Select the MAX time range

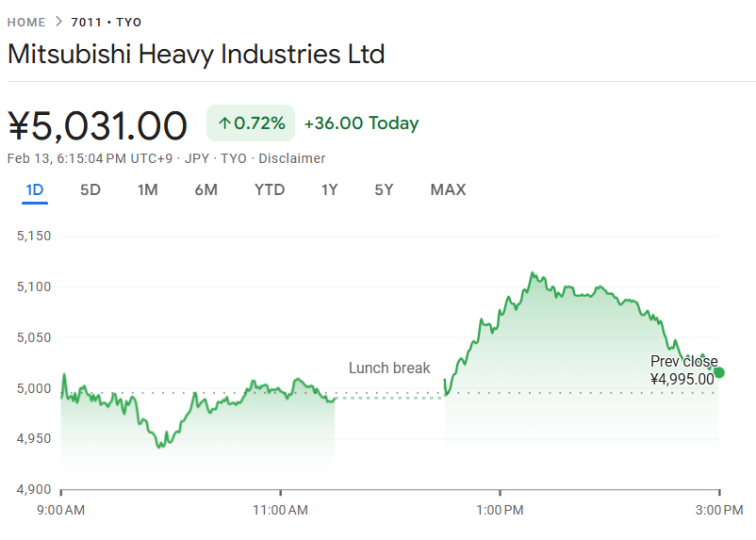(448, 190)
